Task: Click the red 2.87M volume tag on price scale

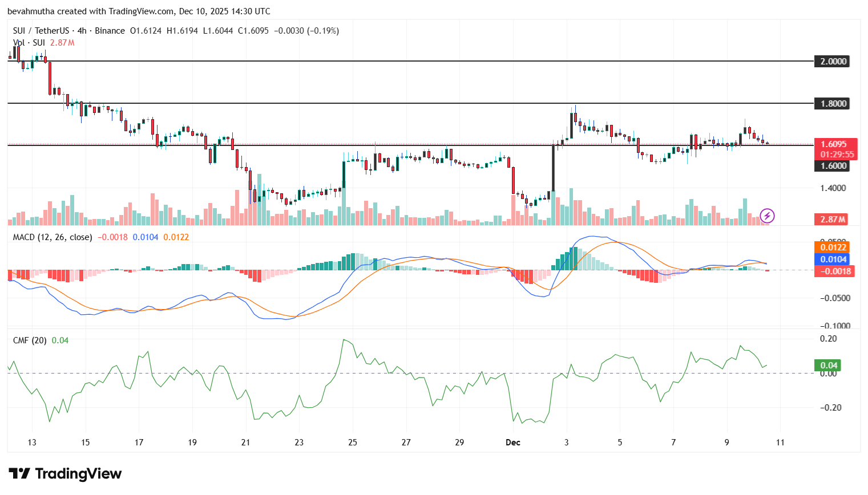Action: (831, 220)
